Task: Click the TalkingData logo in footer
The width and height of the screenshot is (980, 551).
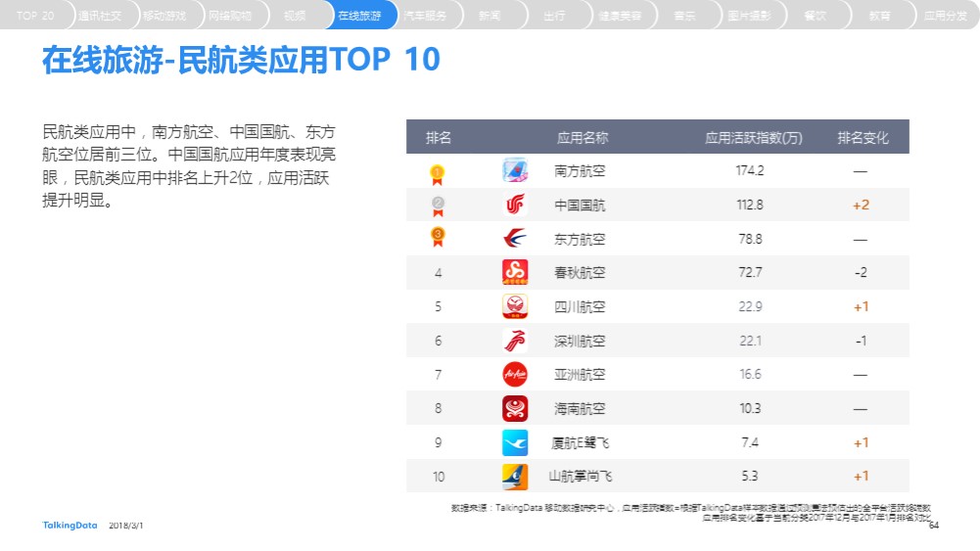Action: (x=70, y=526)
